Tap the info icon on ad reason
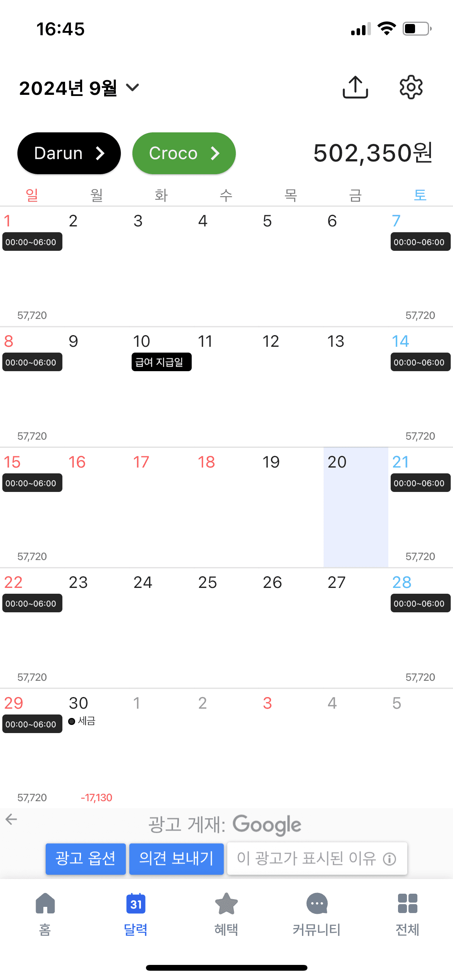 point(389,859)
